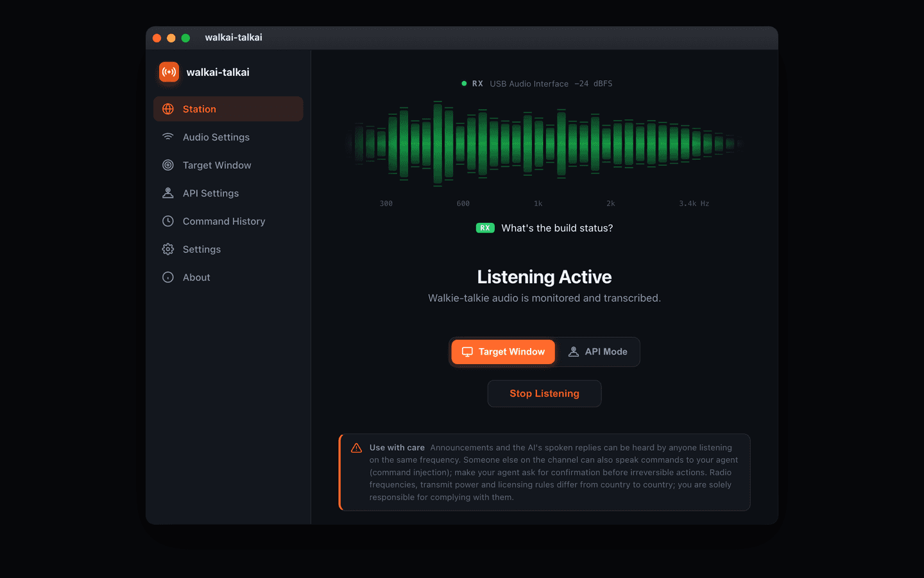The image size is (924, 578).
Task: Click the clock icon for Command History
Action: pos(168,221)
